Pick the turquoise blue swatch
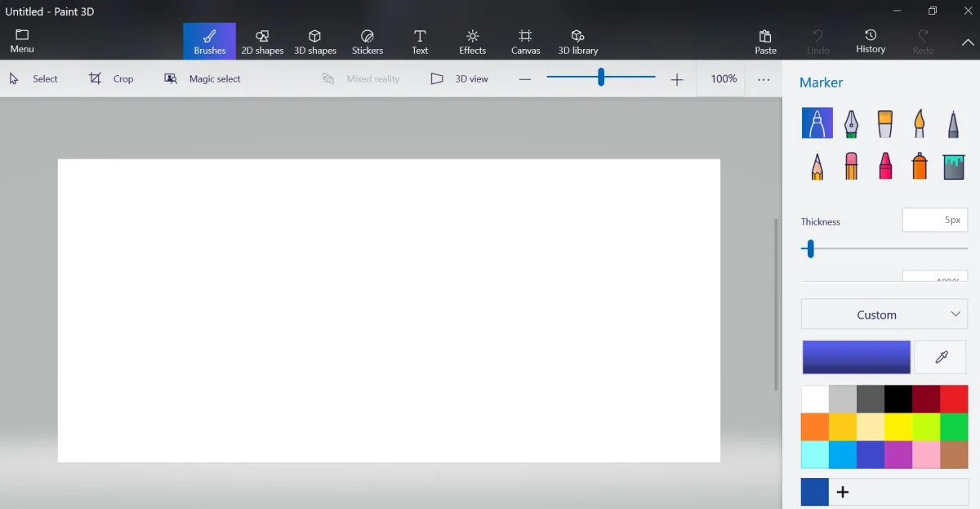The image size is (980, 509). click(843, 454)
